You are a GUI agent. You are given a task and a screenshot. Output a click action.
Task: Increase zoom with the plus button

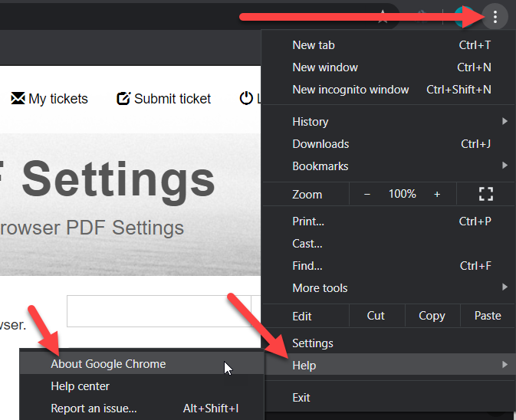tap(437, 194)
